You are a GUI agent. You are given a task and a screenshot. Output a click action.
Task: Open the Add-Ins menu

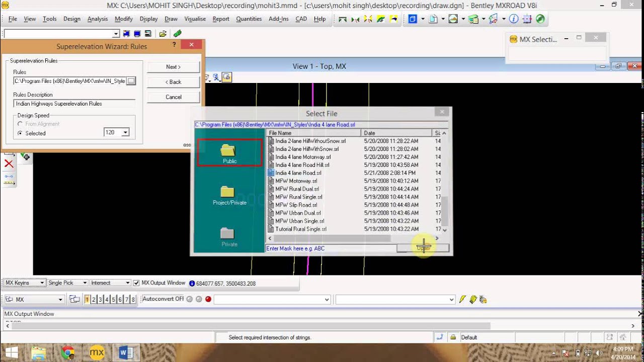click(279, 19)
